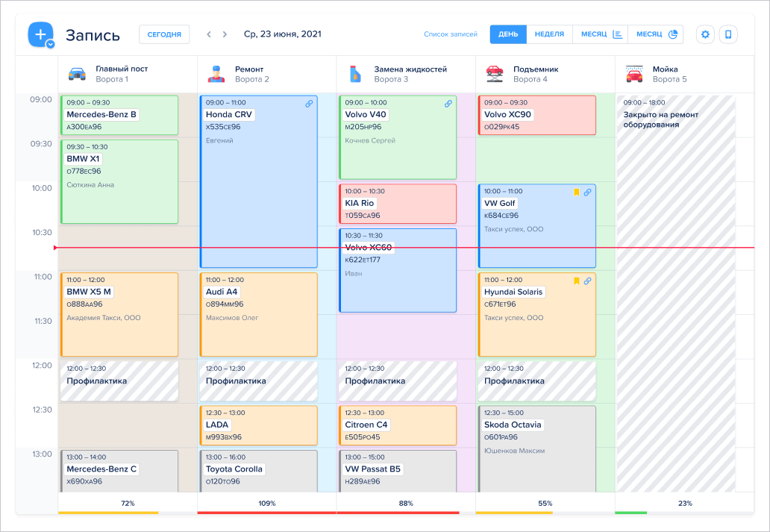770x532 pixels.
Task: Click the 109% load bar under Ремонт
Action: point(266,513)
